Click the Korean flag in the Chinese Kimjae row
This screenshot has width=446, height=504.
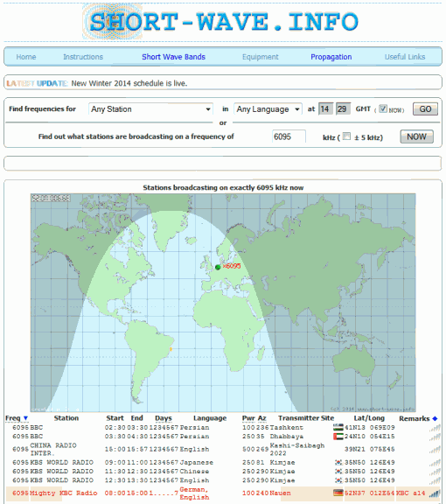(x=338, y=472)
